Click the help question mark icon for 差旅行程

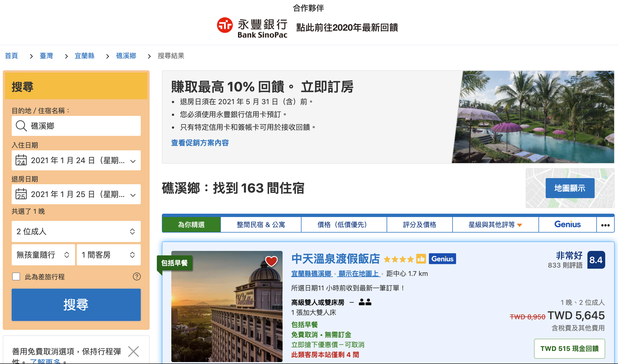(137, 276)
